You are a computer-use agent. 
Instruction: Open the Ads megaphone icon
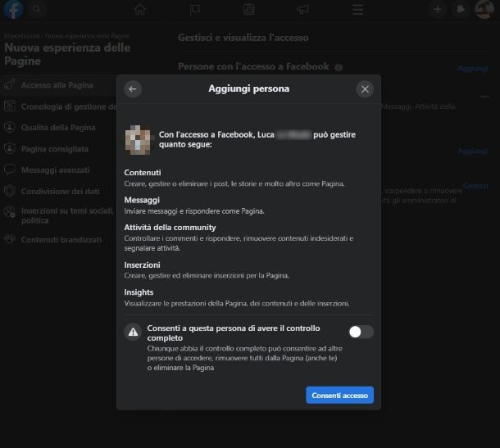303,10
